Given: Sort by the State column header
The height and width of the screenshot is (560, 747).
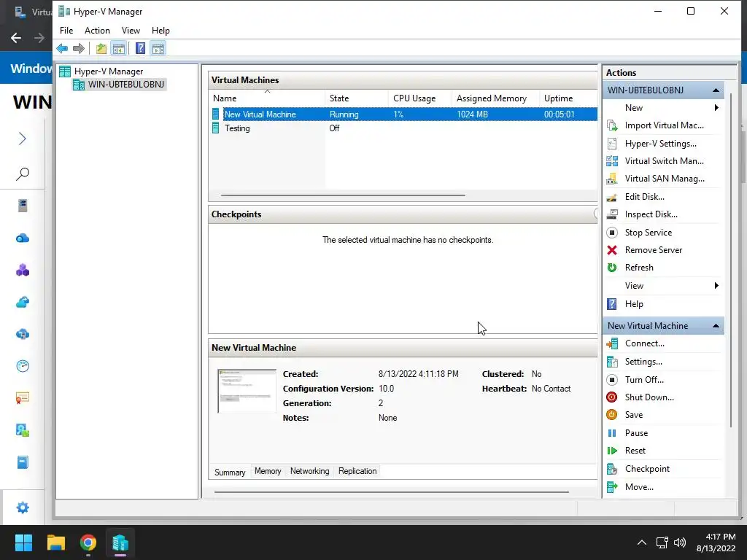Looking at the screenshot, I should (357, 98).
